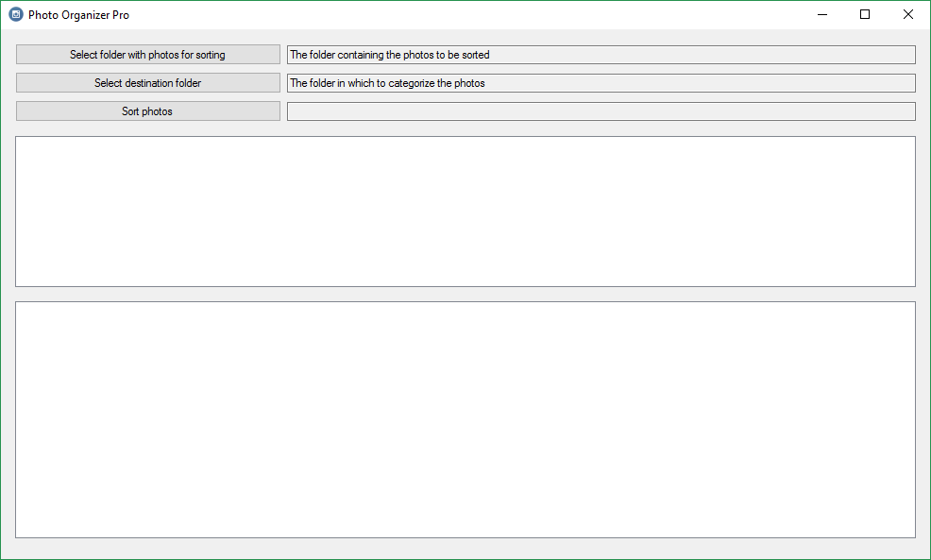The height and width of the screenshot is (560, 931).
Task: Click 'Select folder with photos for sorting' button
Action: (x=148, y=55)
